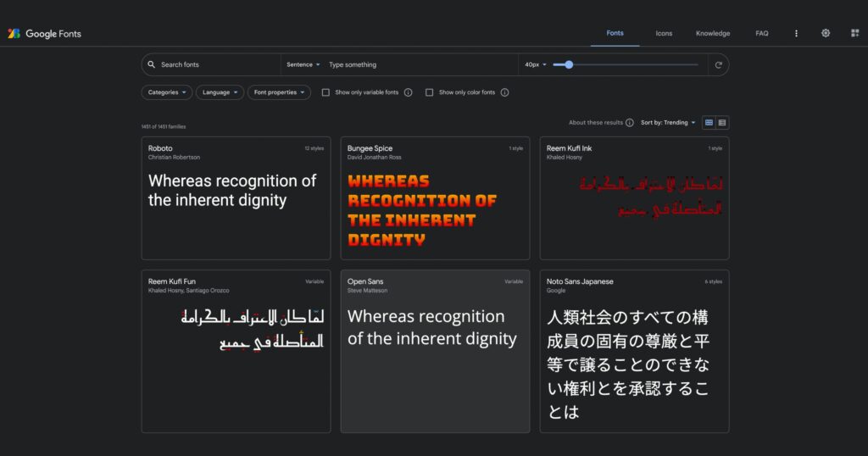
Task: Click info icon beside variable fonts
Action: tap(408, 92)
